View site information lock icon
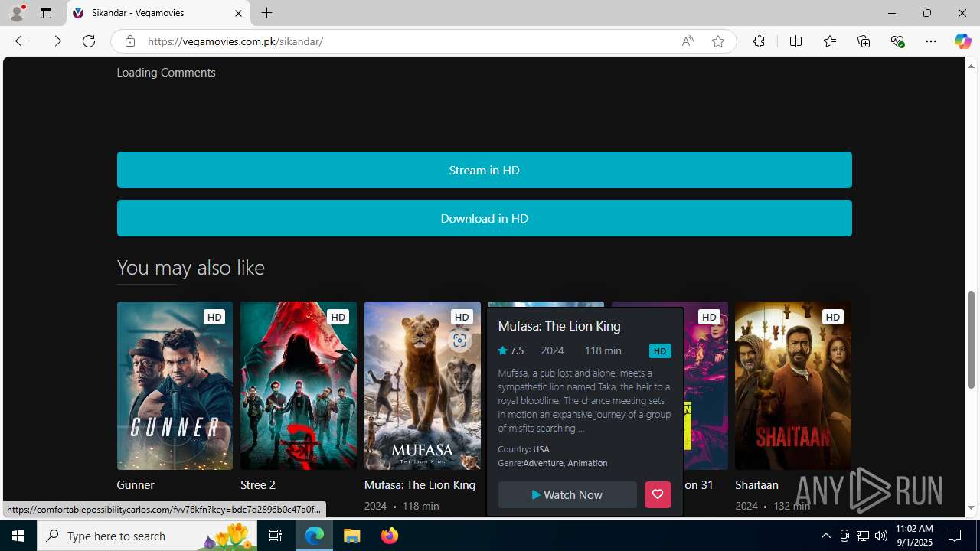This screenshot has width=980, height=551. (x=130, y=41)
